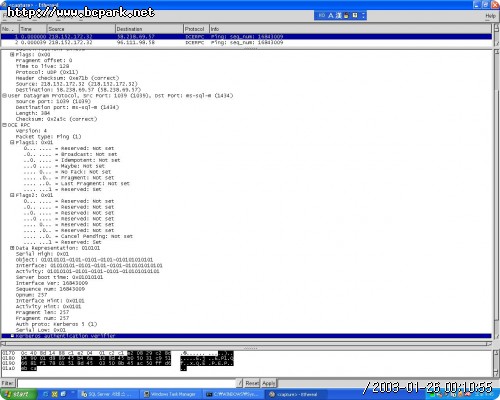This screenshot has height=400, width=500.
Task: Click the language bar Hanja conversion icon
Action: 338,15
